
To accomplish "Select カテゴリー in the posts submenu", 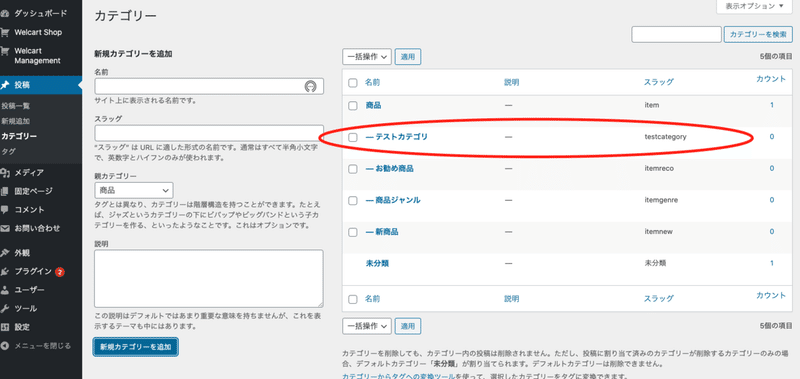I will pyautogui.click(x=19, y=137).
